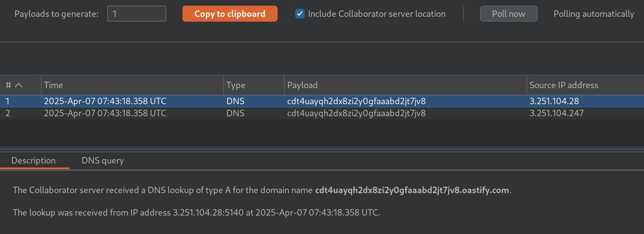Sort by Source IP address header
The height and width of the screenshot is (234, 644).
(584, 85)
